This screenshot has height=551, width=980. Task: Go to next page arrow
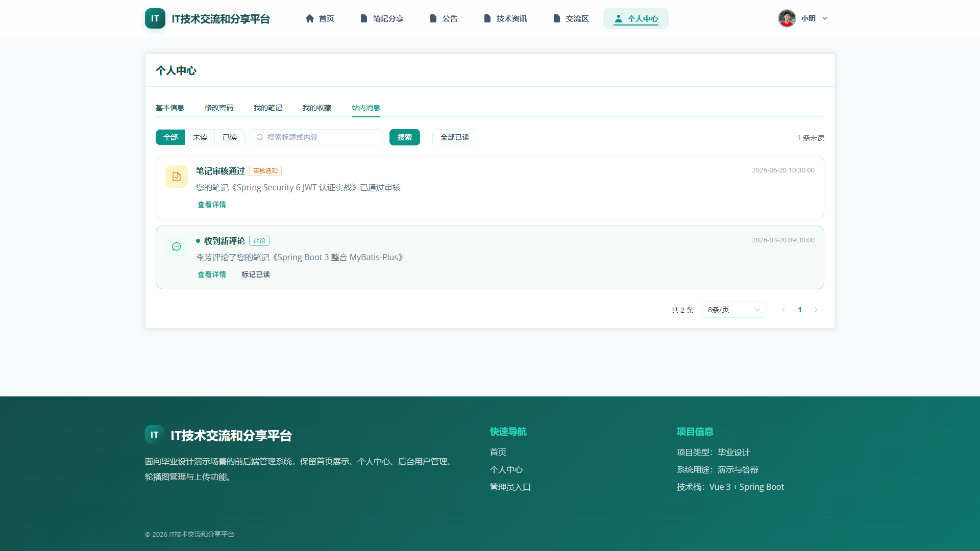click(816, 310)
